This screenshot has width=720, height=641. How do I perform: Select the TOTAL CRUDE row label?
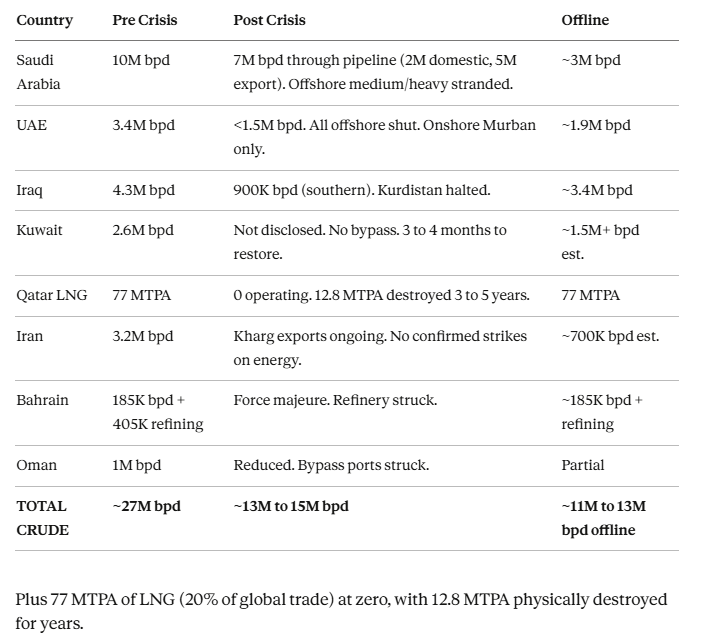[x=42, y=518]
